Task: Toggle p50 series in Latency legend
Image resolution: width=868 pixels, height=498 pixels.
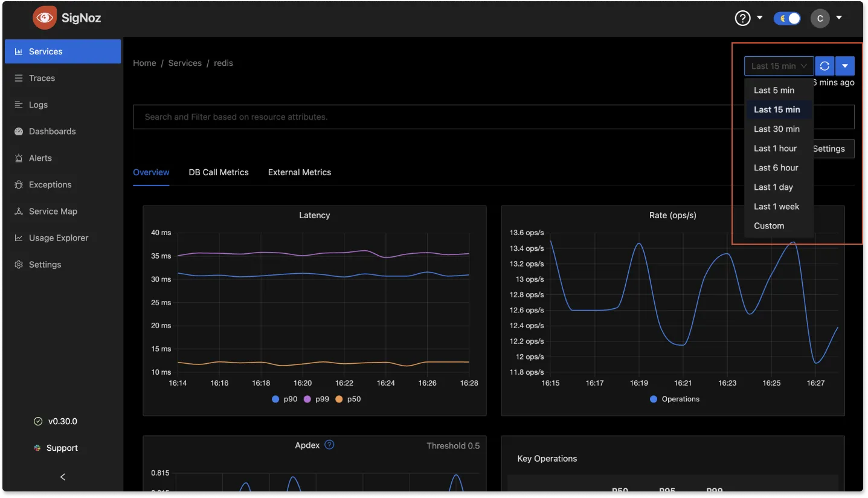Action: tap(347, 399)
